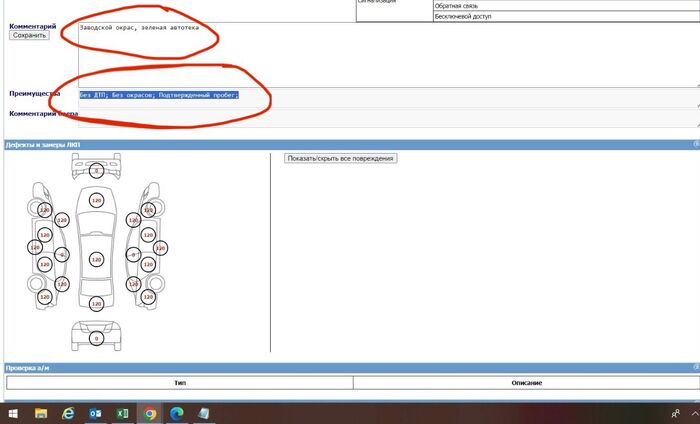Image resolution: width=700 pixels, height=424 pixels.
Task: Select left side rear door 120 marker
Action: click(x=45, y=264)
